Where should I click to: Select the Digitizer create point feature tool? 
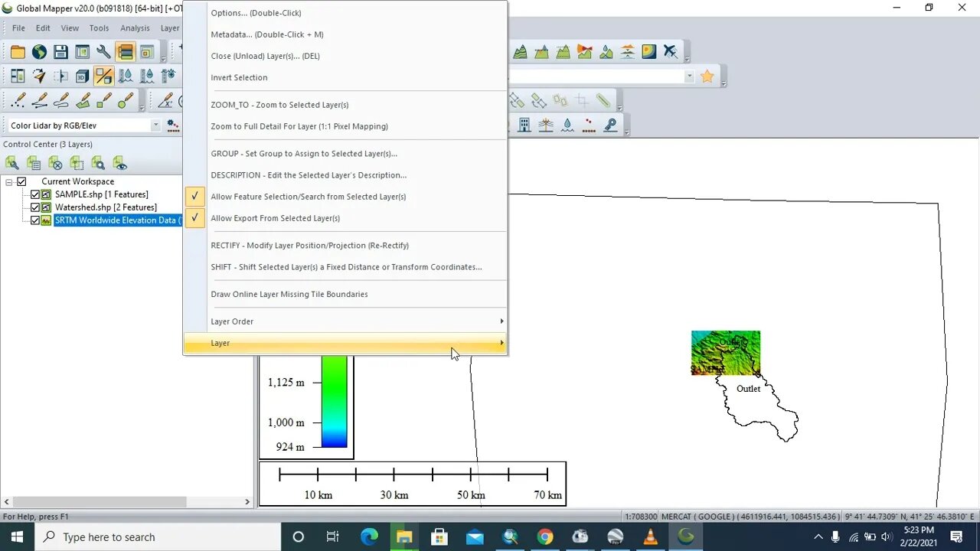pos(18,99)
